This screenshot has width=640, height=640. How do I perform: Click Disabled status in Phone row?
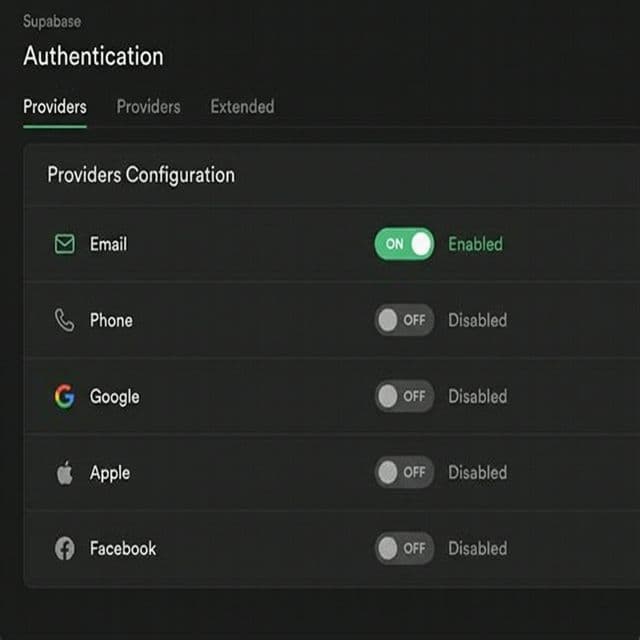pyautogui.click(x=478, y=320)
